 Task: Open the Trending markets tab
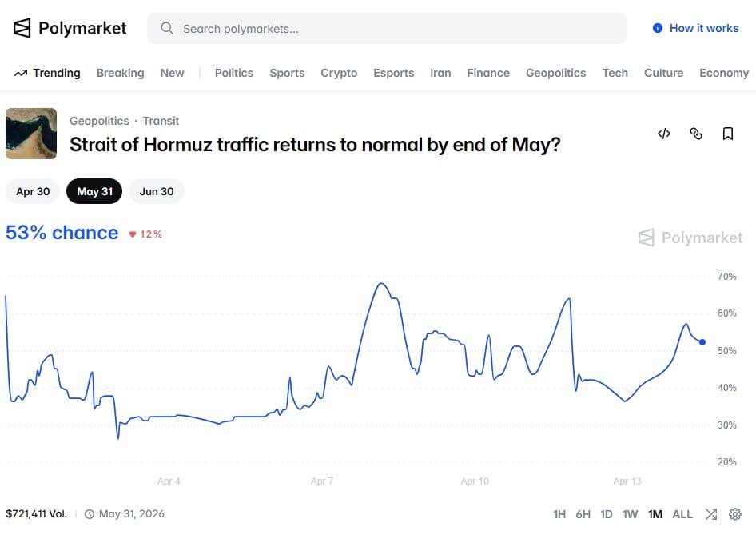(x=48, y=73)
